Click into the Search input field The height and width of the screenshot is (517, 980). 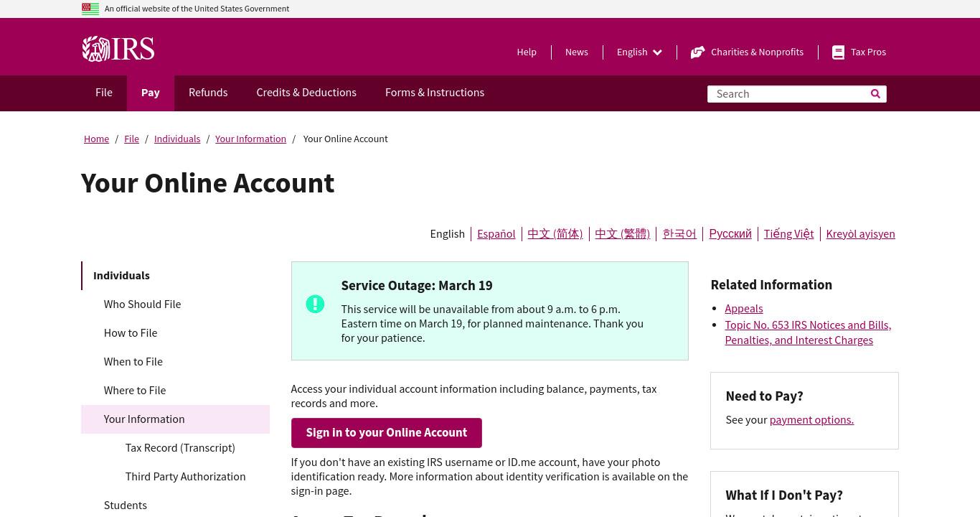[x=787, y=94]
